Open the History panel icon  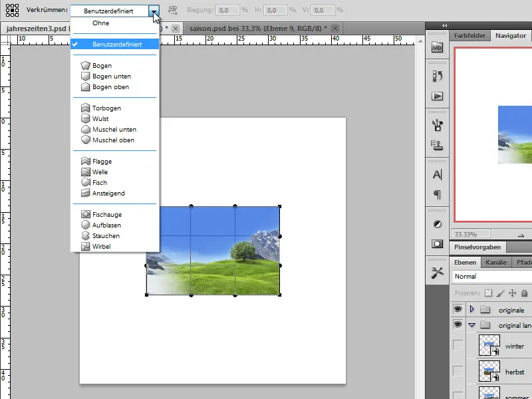click(437, 76)
